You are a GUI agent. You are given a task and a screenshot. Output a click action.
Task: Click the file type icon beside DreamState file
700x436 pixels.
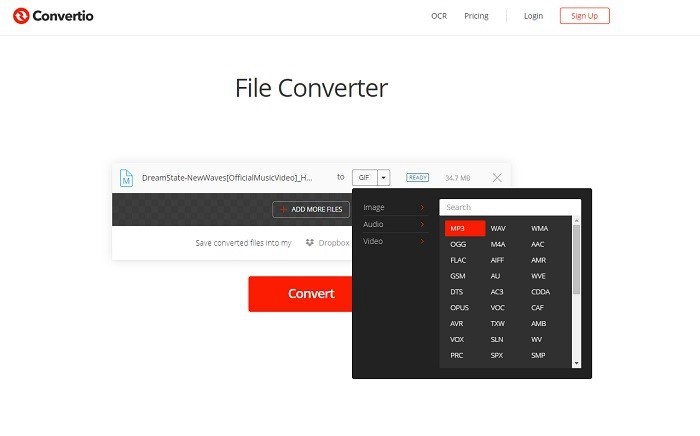click(x=126, y=178)
